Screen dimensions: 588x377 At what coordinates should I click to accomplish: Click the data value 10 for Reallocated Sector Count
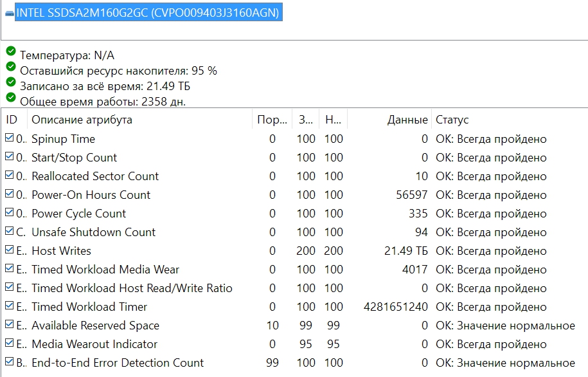pyautogui.click(x=422, y=176)
